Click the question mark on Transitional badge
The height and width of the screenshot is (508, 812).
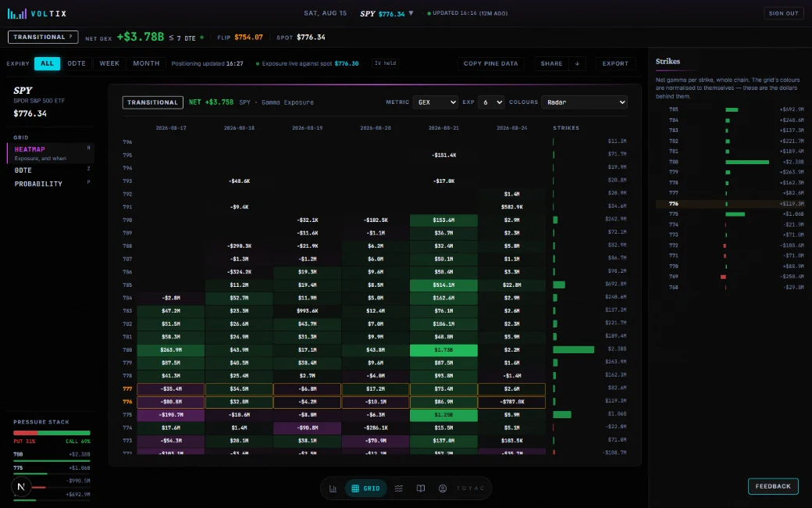click(71, 37)
